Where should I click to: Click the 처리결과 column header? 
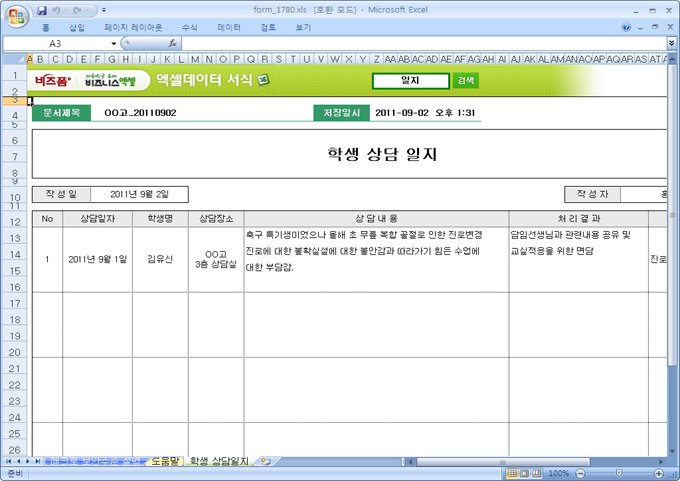coord(579,219)
